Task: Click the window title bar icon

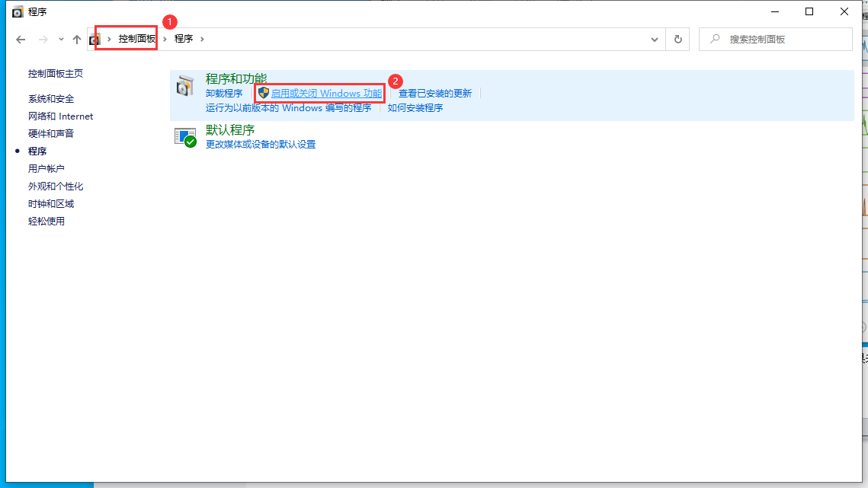Action: click(18, 11)
